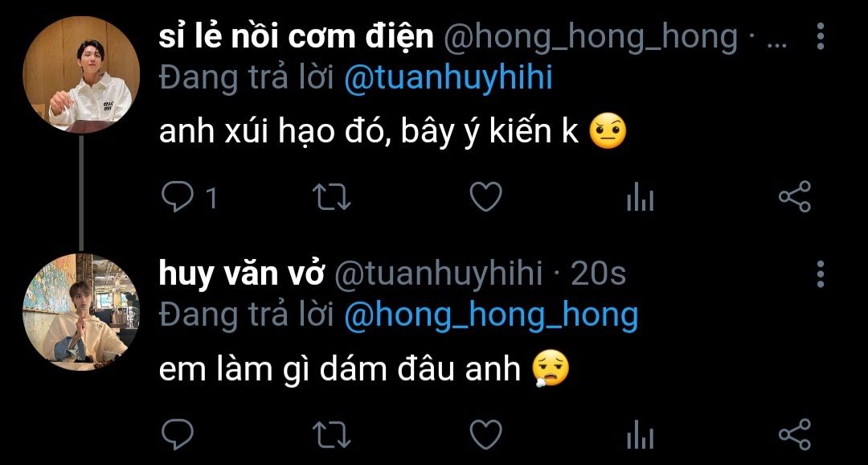Screen dimensions: 868x465
Task: Share the first tweet by hong_hong_hong
Action: coord(794,197)
